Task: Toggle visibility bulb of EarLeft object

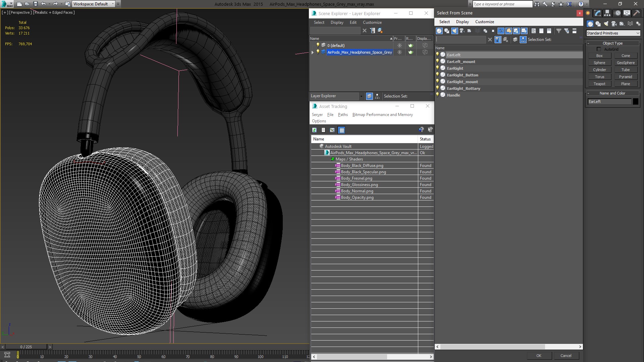Action: [437, 55]
